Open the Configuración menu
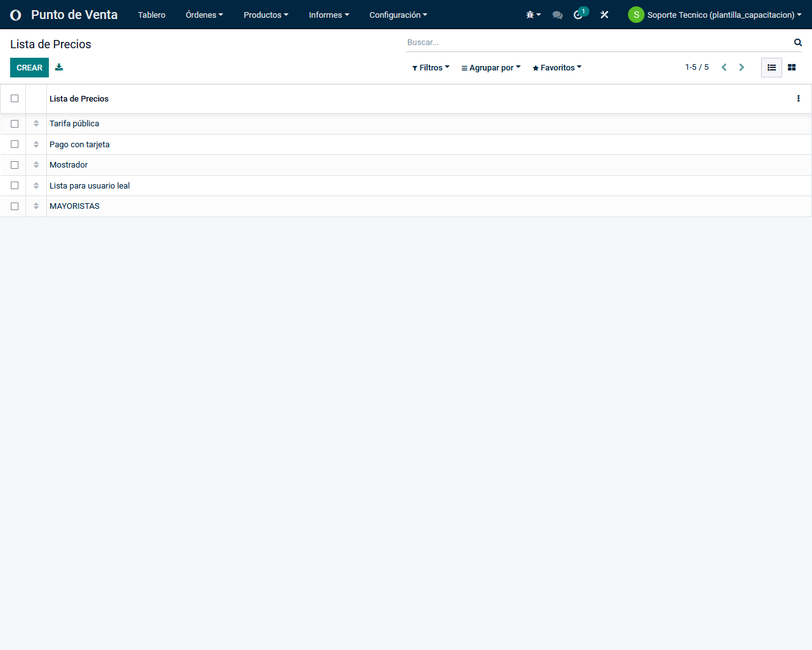 point(398,15)
